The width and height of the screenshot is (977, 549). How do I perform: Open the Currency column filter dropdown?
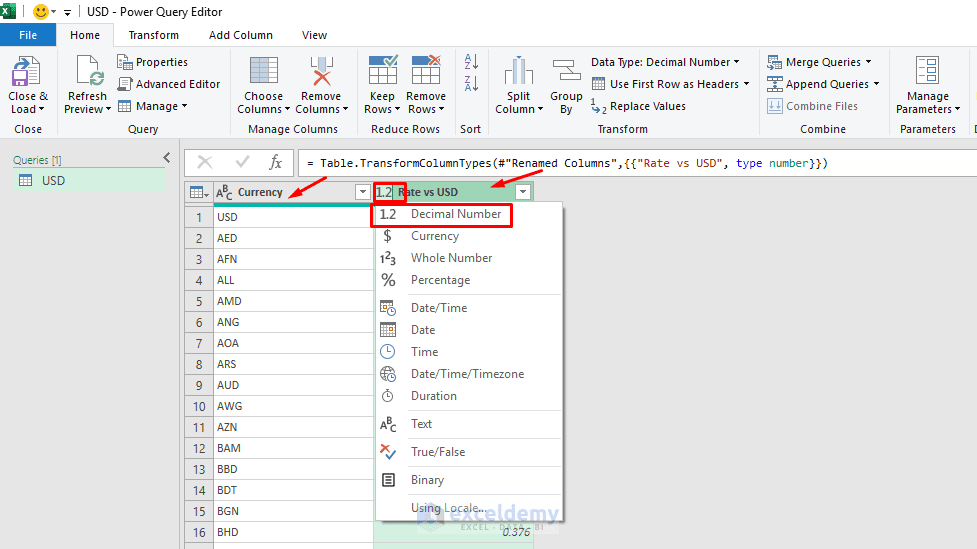pyautogui.click(x=363, y=192)
